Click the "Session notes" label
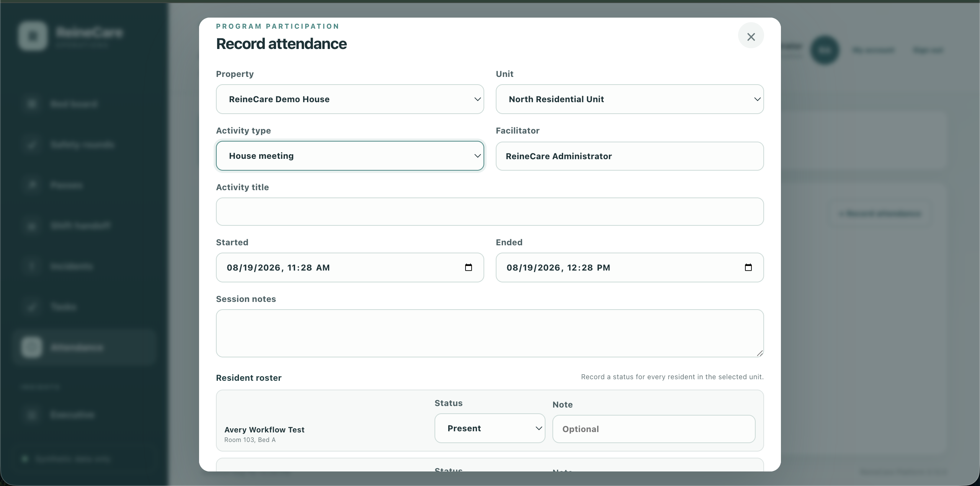 246,299
